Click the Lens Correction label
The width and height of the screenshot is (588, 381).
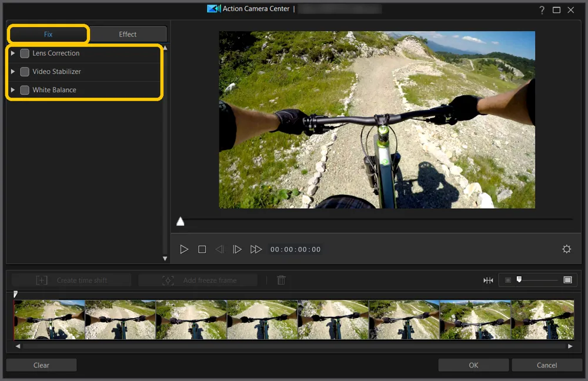(x=56, y=54)
